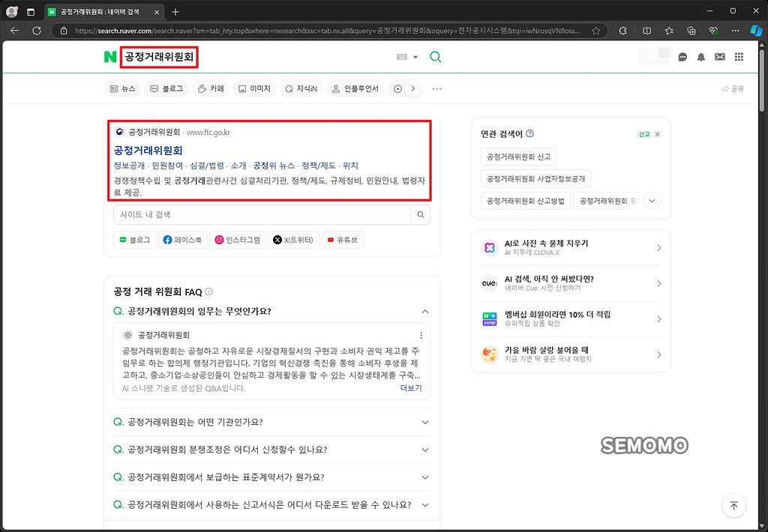Open the Naver services grid icon
Viewport: 768px width, 532px height.
(739, 57)
